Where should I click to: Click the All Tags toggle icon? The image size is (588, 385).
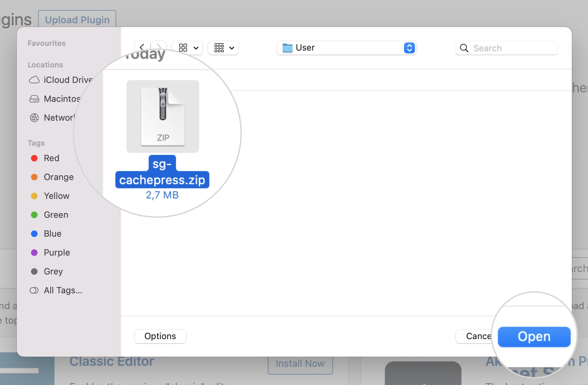point(34,290)
